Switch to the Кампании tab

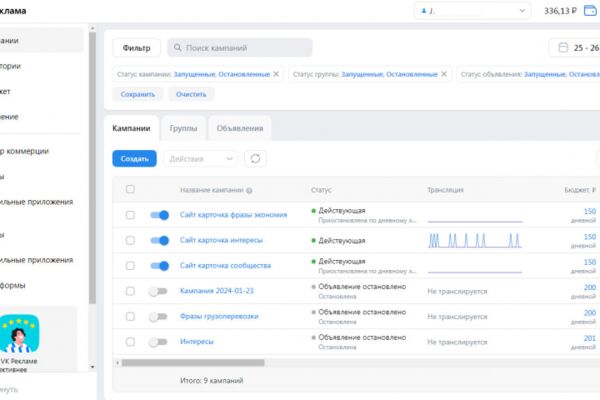coord(131,128)
